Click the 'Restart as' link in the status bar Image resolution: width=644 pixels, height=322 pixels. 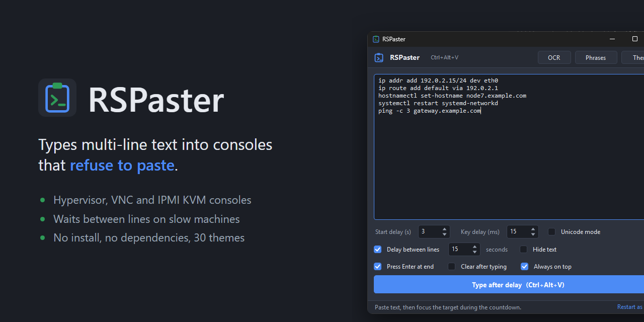[x=630, y=307]
